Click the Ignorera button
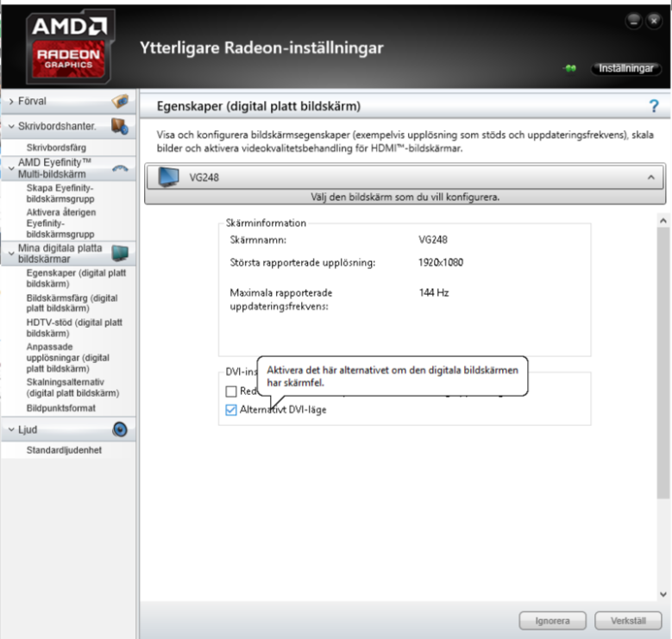The image size is (672, 639). coord(552,621)
